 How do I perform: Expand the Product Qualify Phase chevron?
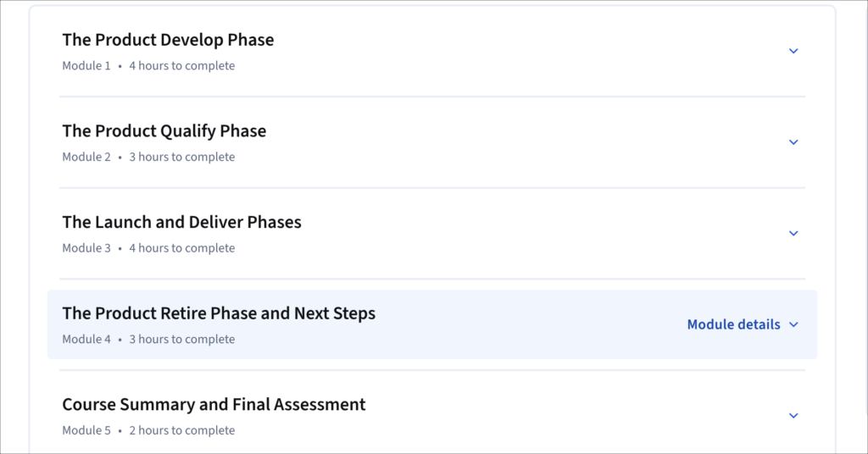tap(793, 142)
